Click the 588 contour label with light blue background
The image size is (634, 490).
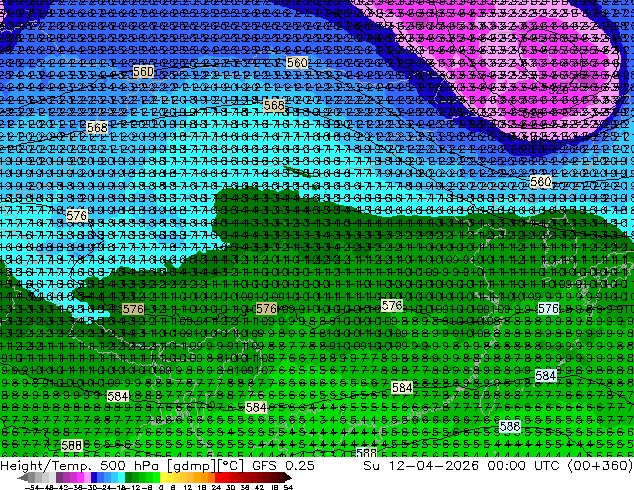pos(510,426)
